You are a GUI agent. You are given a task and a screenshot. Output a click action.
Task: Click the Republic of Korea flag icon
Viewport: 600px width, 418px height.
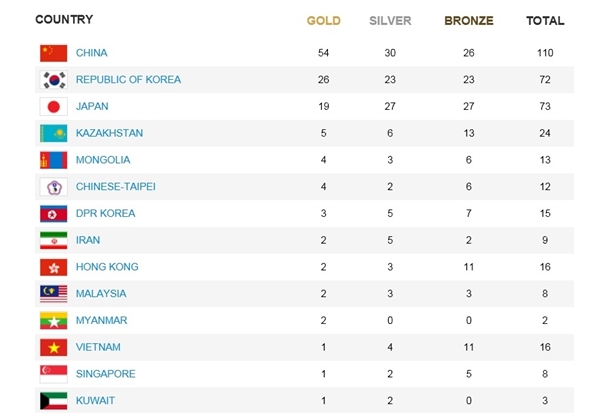(53, 80)
